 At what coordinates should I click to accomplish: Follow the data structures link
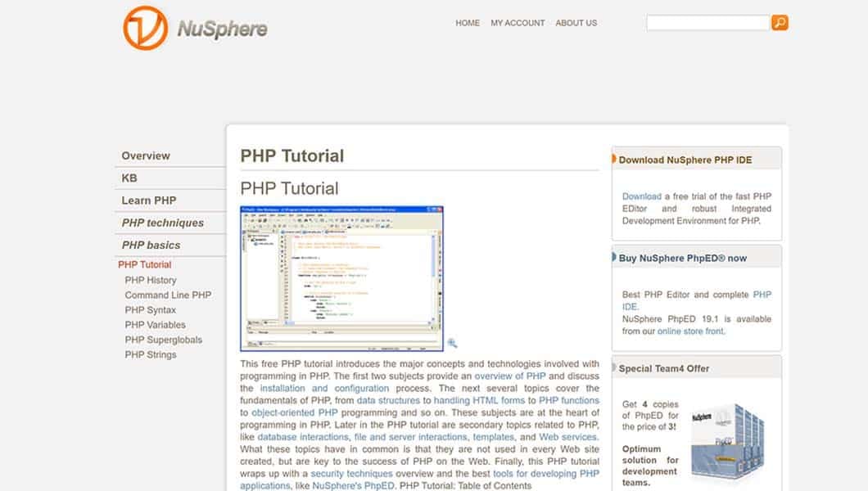pyautogui.click(x=388, y=400)
